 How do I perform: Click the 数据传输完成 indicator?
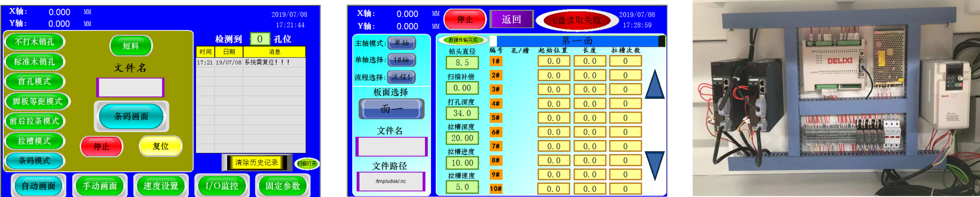pos(463,40)
